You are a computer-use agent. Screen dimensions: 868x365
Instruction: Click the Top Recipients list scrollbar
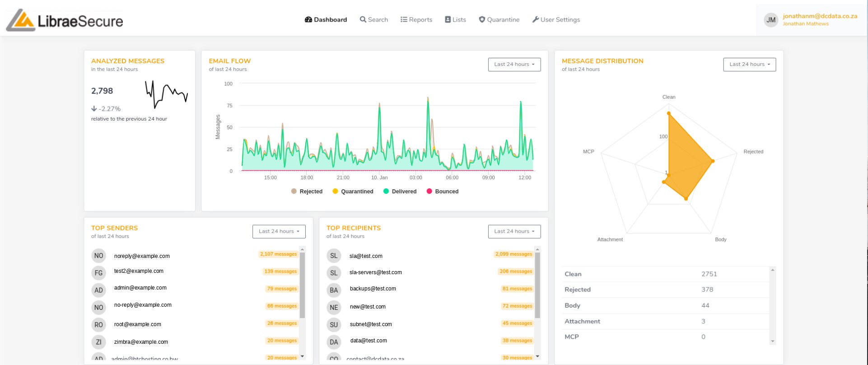tap(537, 285)
